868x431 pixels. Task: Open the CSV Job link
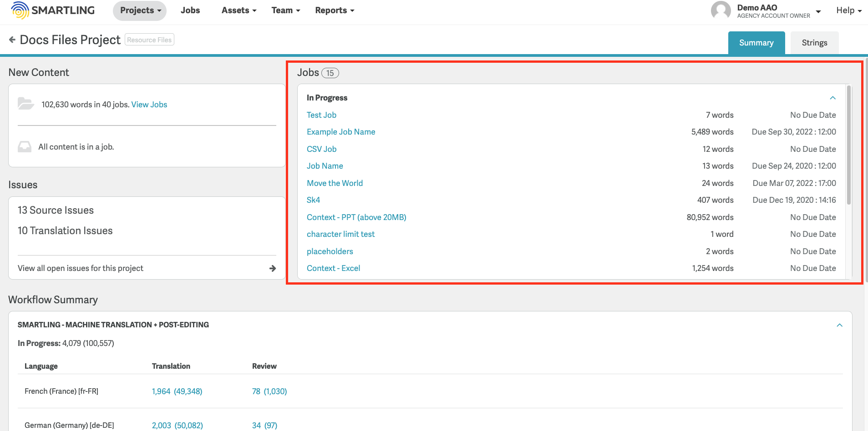[321, 149]
